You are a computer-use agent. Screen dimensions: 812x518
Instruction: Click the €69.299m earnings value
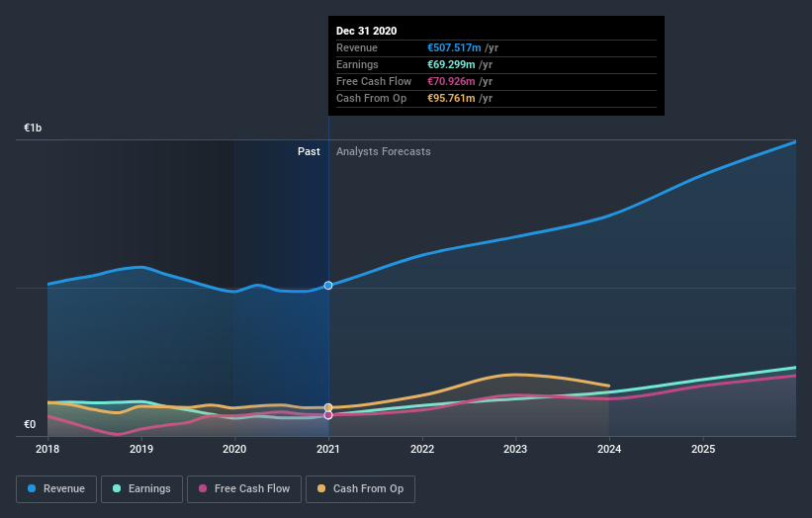[x=451, y=64]
